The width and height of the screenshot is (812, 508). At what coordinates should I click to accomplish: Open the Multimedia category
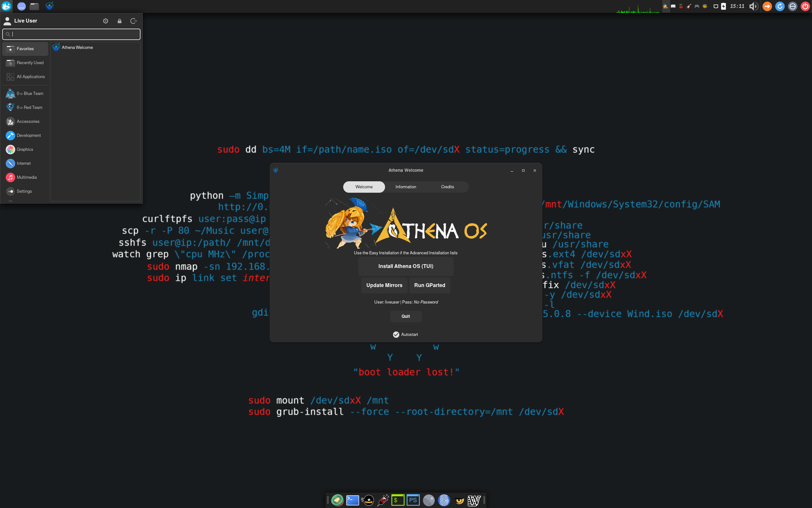click(x=25, y=177)
